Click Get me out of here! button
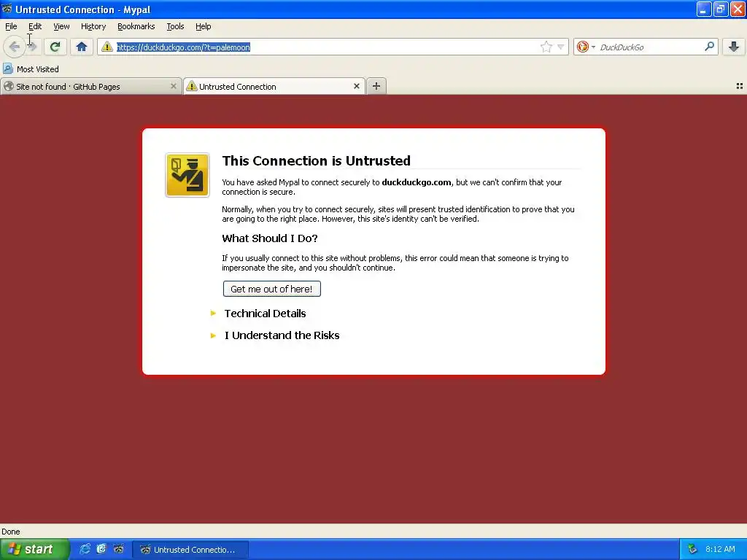The height and width of the screenshot is (560, 747). (x=271, y=289)
